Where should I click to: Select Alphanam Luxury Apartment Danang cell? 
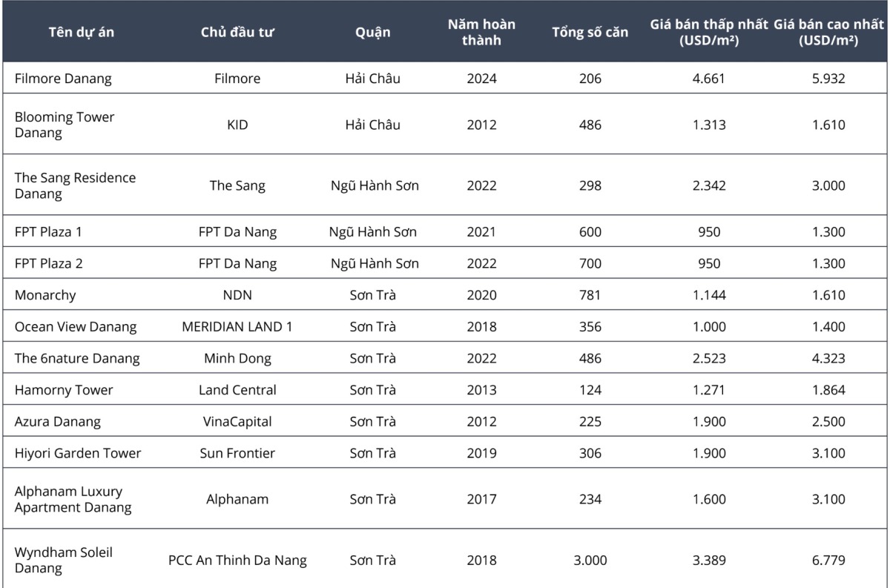[x=73, y=499]
